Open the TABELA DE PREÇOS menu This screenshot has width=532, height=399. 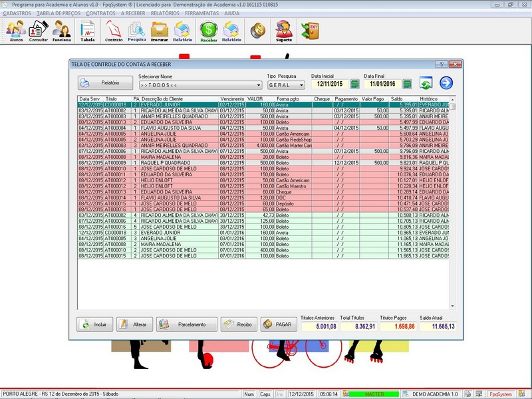pos(59,13)
